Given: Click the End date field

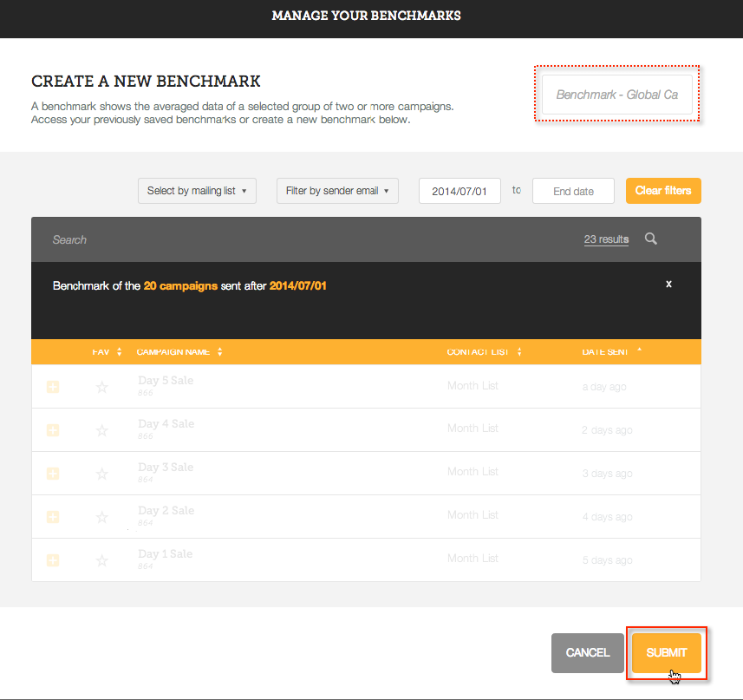Looking at the screenshot, I should pos(573,191).
